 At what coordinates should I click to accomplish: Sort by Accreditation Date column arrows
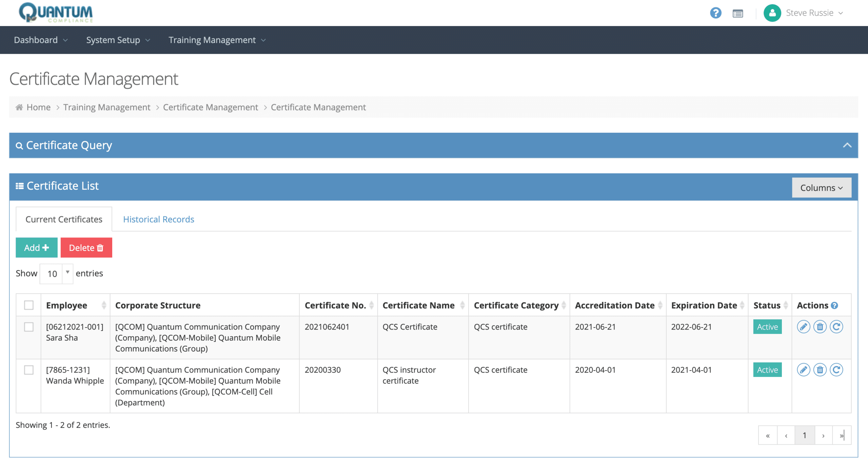[x=660, y=306]
